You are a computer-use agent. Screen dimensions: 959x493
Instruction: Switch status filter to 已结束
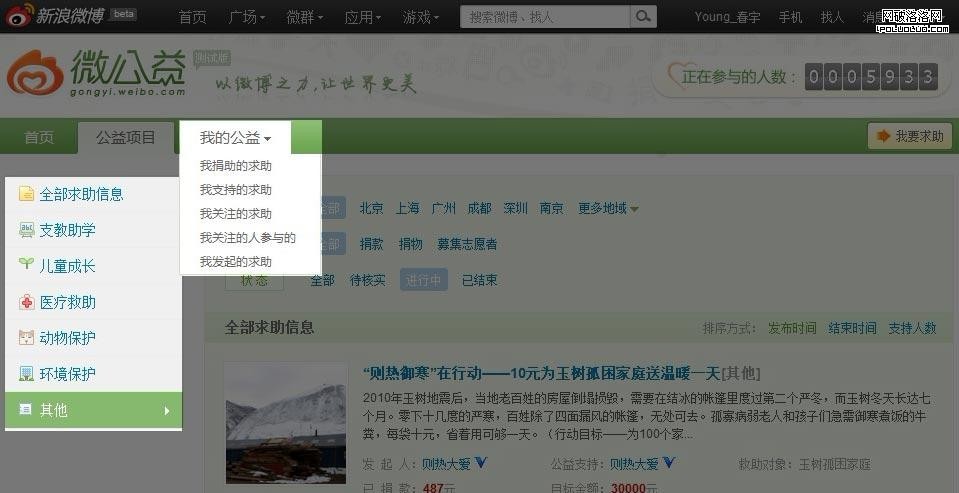pyautogui.click(x=479, y=280)
